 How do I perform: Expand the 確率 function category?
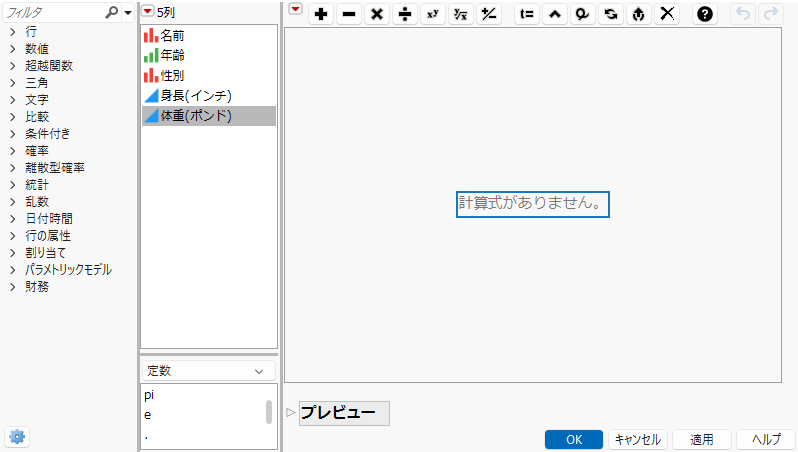pos(13,151)
